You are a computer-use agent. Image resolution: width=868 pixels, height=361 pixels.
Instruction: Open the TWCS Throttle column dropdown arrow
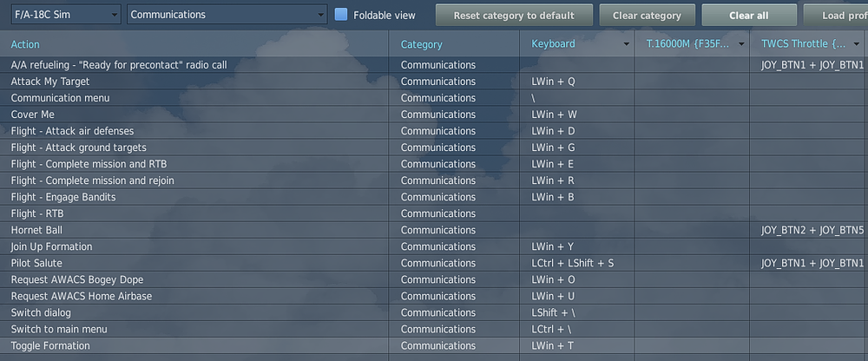coord(856,44)
